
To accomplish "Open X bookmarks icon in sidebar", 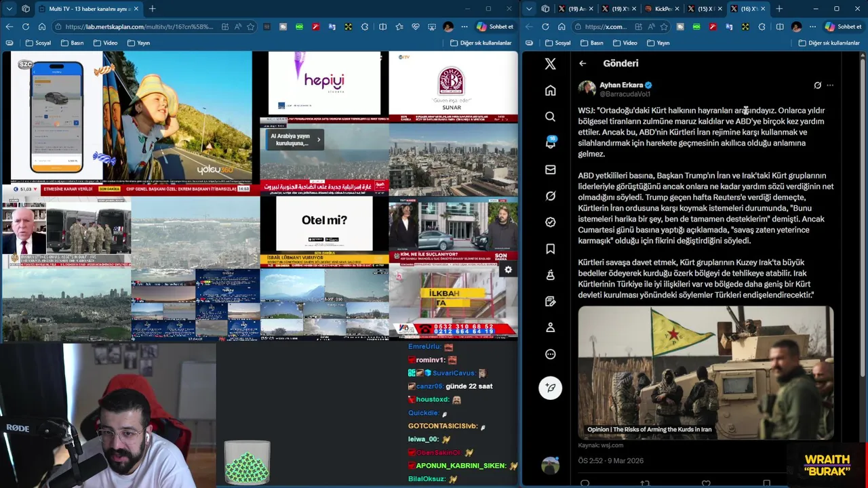I will [x=550, y=249].
